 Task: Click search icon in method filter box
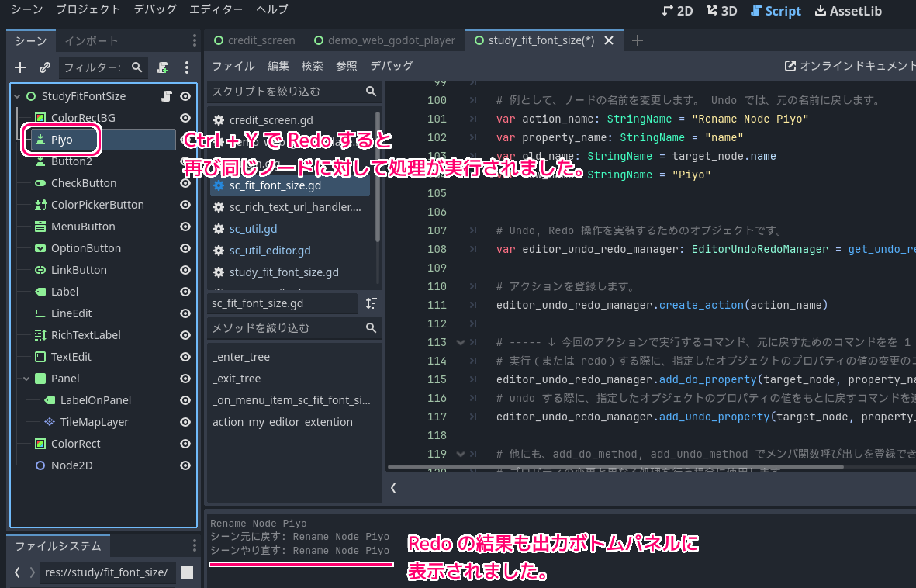pyautogui.click(x=371, y=328)
